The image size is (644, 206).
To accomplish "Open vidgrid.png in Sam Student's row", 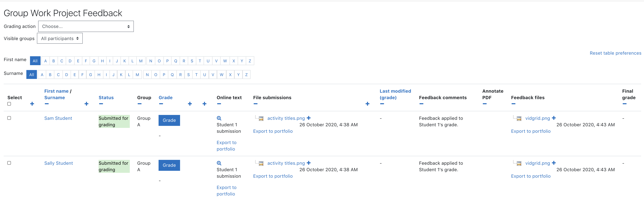I will (538, 118).
